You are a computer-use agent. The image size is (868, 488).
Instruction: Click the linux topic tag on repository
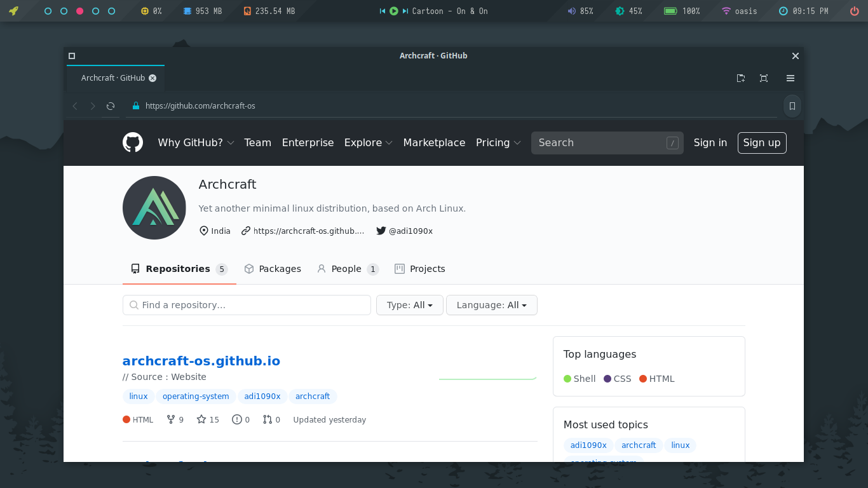[x=139, y=396]
